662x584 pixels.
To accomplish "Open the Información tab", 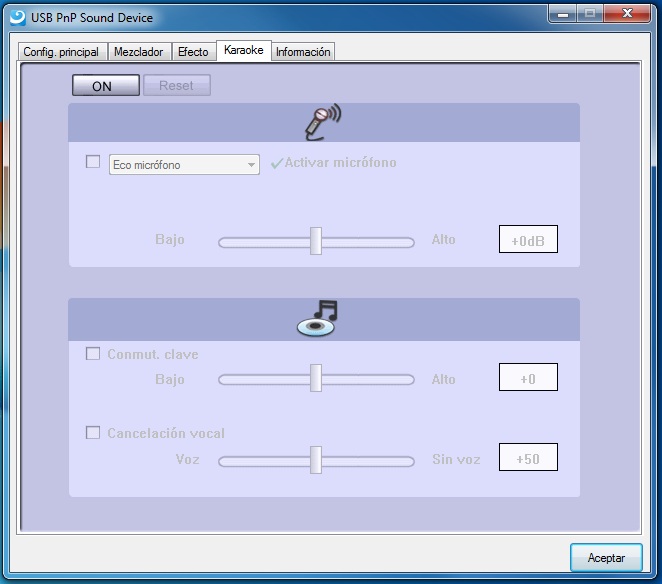I will tap(303, 52).
